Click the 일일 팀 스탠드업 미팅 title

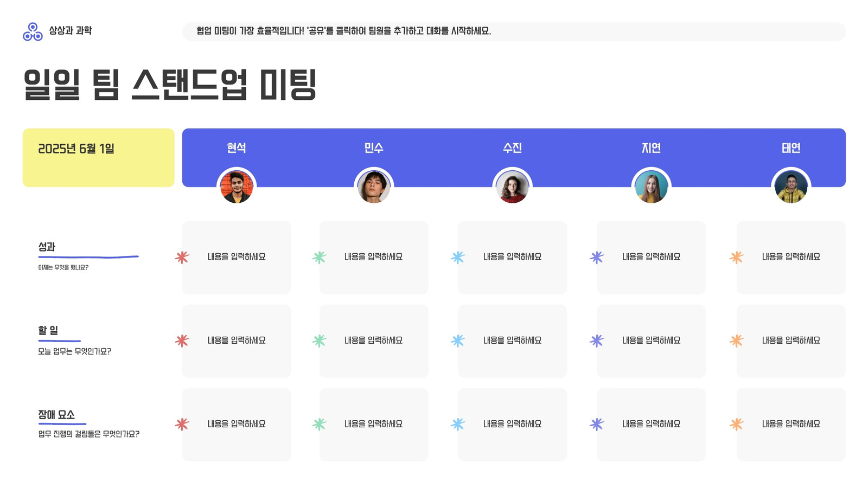pos(170,85)
